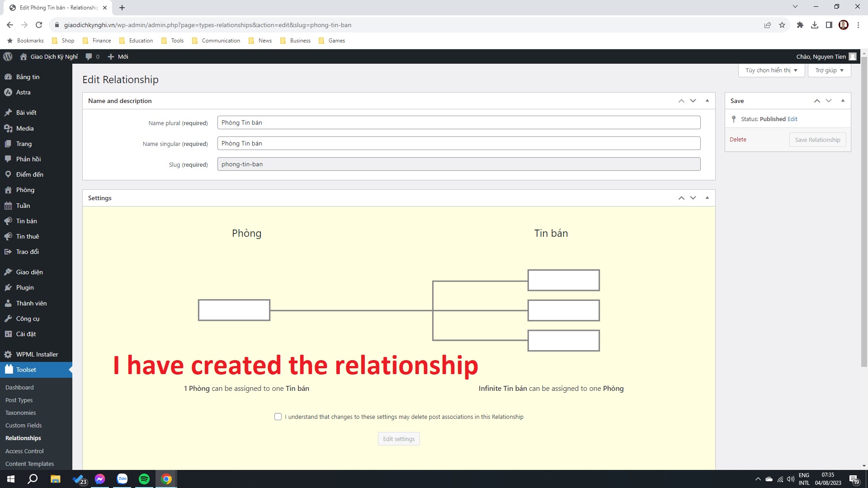Open the Trang pages icon

coord(8,144)
